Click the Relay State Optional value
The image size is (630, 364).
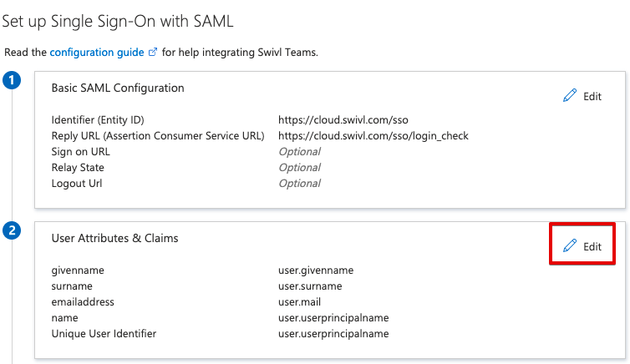click(x=300, y=167)
